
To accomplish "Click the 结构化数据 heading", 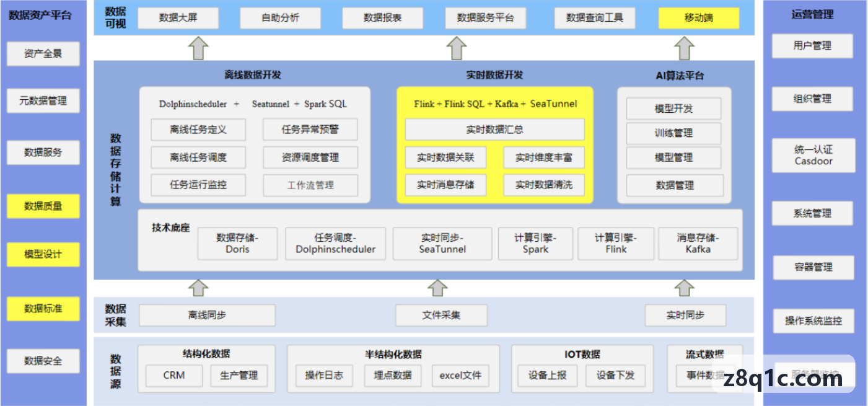I will coord(206,353).
